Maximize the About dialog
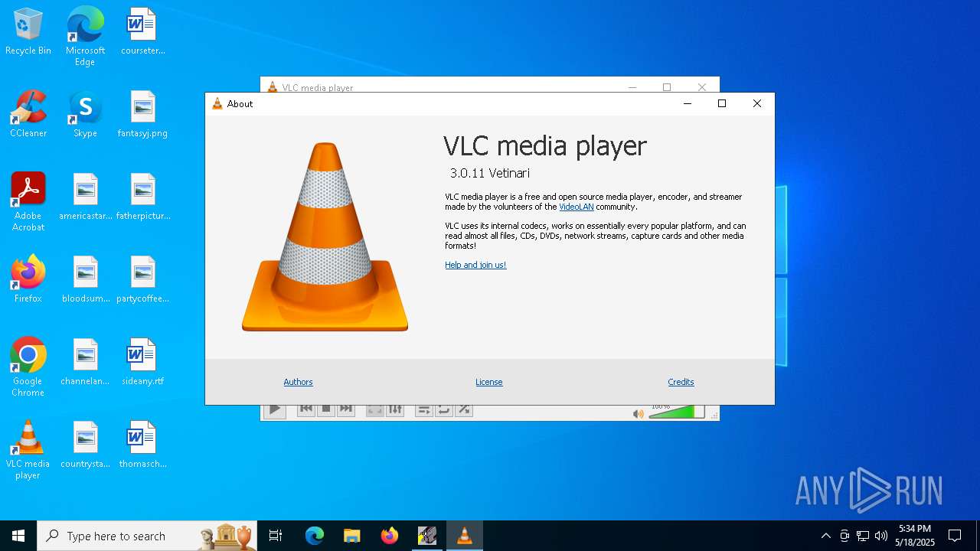The image size is (980, 551). (x=722, y=104)
